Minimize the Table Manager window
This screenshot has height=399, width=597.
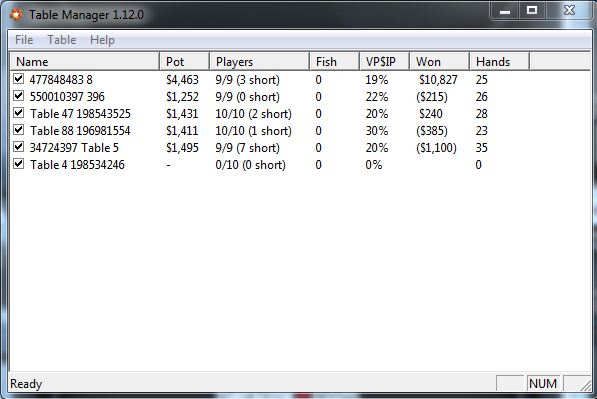pos(504,11)
